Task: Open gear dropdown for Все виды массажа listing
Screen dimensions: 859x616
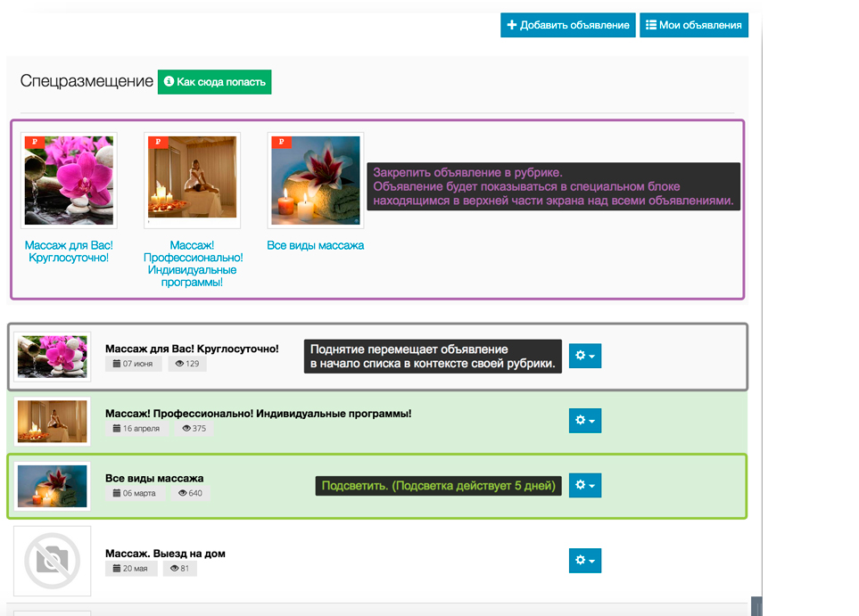Action: [x=585, y=485]
